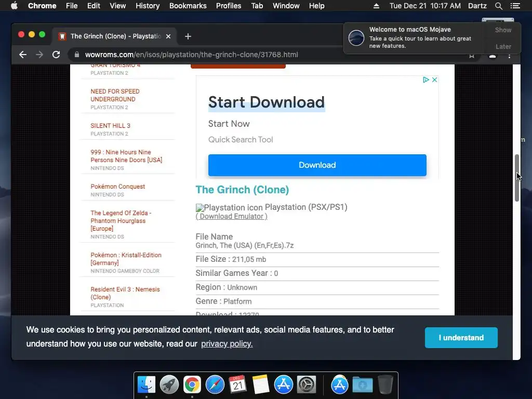
Task: Click the date and time in menu bar
Action: pyautogui.click(x=425, y=6)
